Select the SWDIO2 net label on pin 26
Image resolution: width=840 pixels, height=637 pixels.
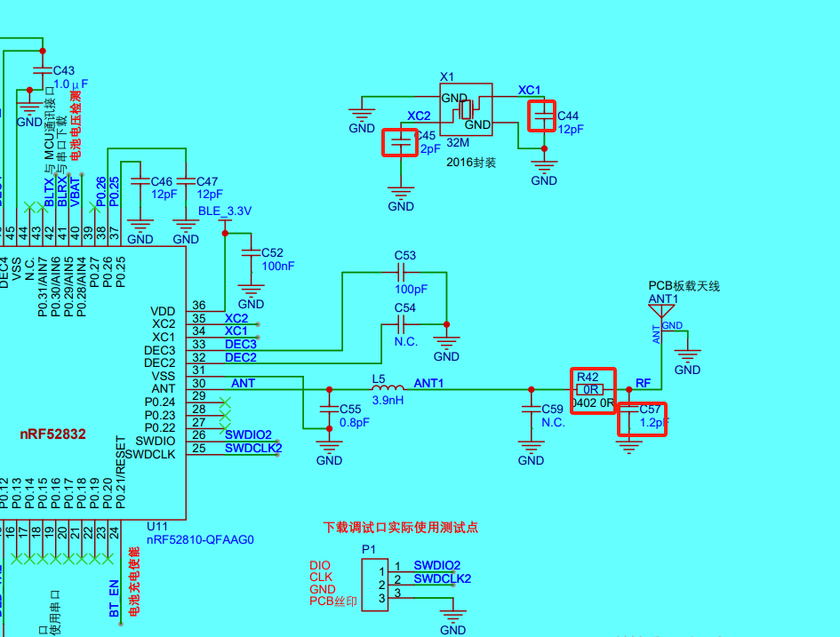[x=248, y=434]
